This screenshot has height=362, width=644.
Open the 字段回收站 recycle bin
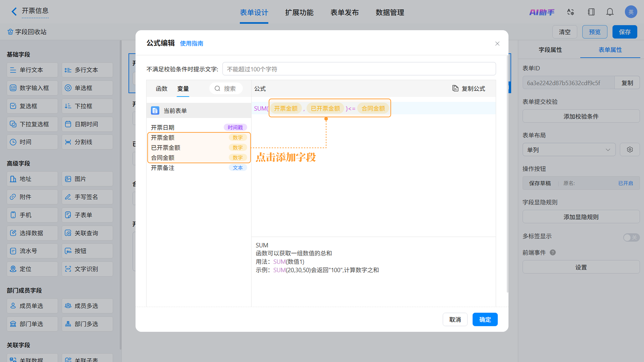tap(27, 32)
